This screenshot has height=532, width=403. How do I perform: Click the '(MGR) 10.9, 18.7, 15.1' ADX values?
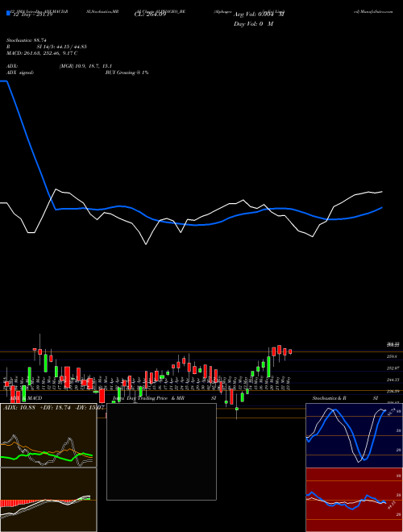point(85,66)
